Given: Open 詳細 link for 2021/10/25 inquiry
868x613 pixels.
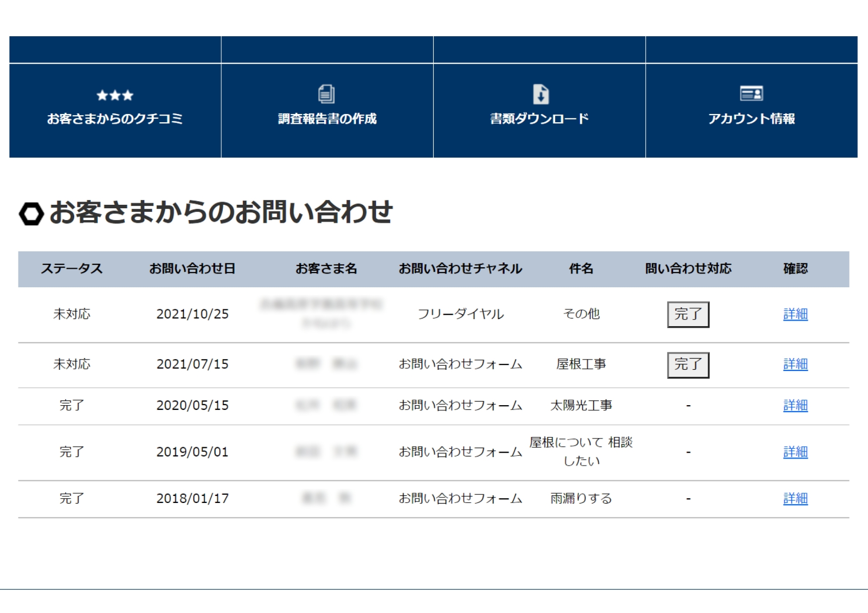Looking at the screenshot, I should click(795, 314).
